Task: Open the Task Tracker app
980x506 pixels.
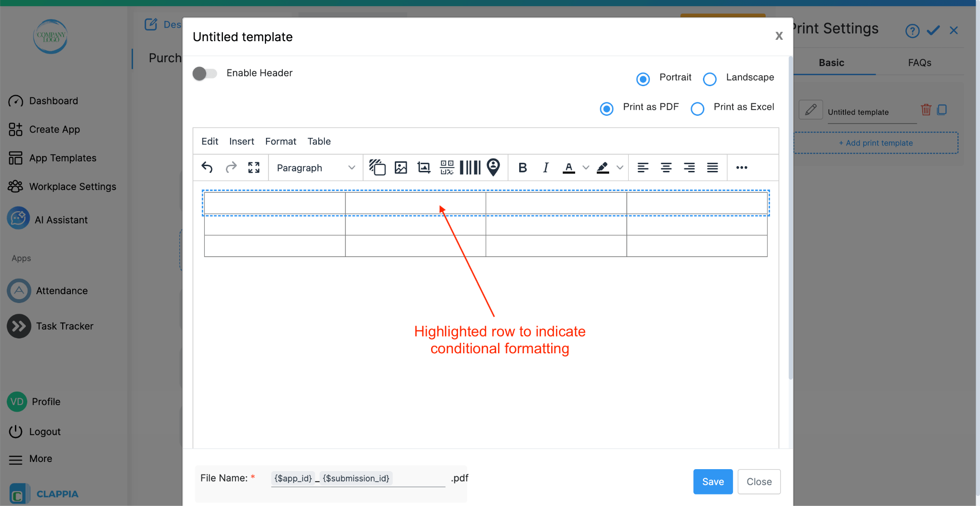Action: coord(50,326)
